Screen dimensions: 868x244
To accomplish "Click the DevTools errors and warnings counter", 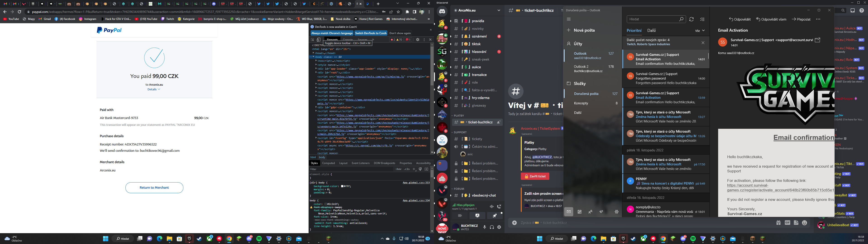I will [396, 40].
